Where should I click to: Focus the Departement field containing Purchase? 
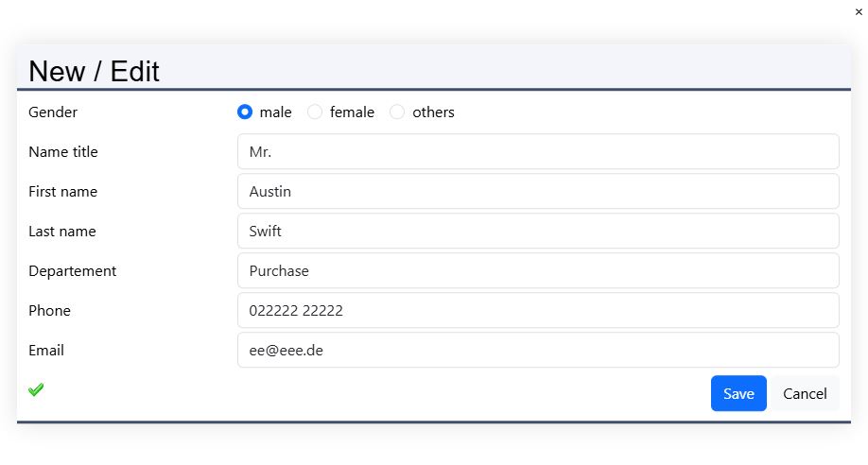537,270
